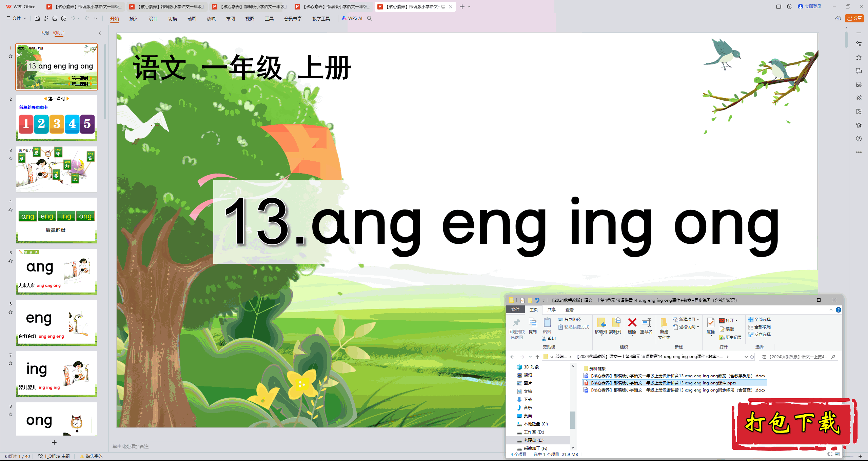
Task: Open the help icon in right sidebar
Action: tap(859, 139)
